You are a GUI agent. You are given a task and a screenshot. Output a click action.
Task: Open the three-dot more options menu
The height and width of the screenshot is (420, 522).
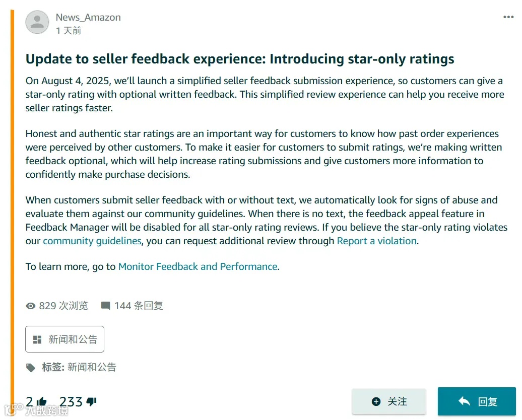tap(508, 17)
